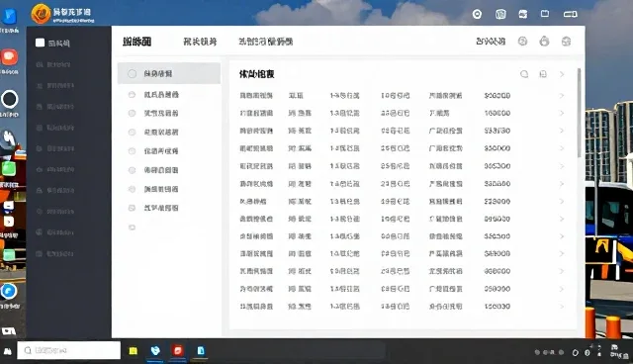The width and height of the screenshot is (633, 364).
Task: Click the table panel vertical scrollbar
Action: (x=580, y=113)
